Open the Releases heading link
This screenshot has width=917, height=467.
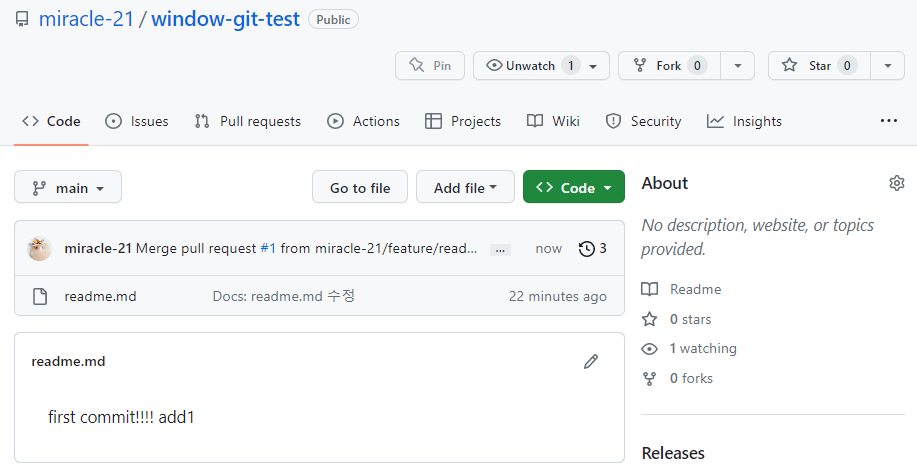(x=673, y=453)
